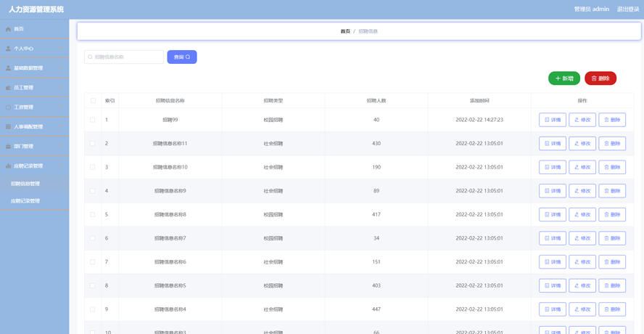Click 修改 edit for 招聘信息名称9

(582, 191)
